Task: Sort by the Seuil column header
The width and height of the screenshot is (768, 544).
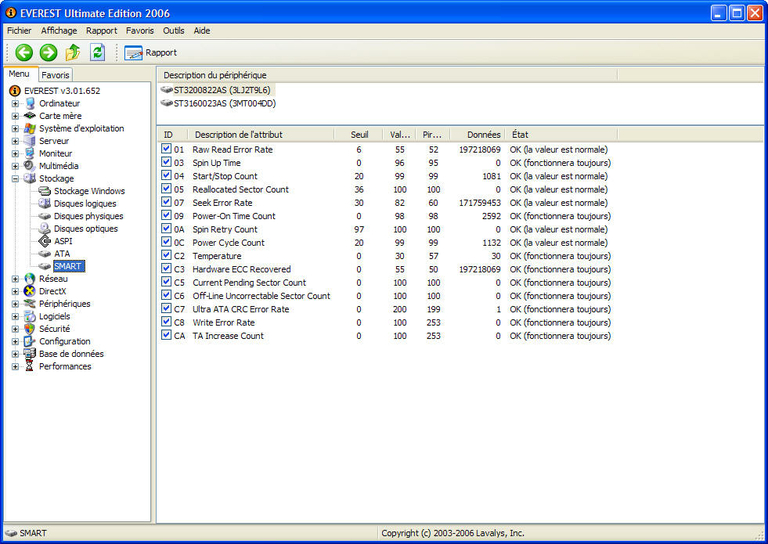Action: coord(359,134)
